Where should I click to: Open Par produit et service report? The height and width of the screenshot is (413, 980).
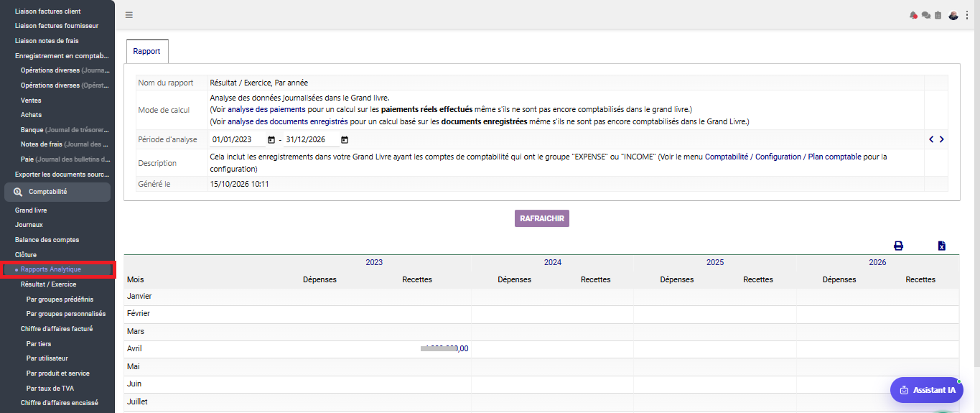57,373
